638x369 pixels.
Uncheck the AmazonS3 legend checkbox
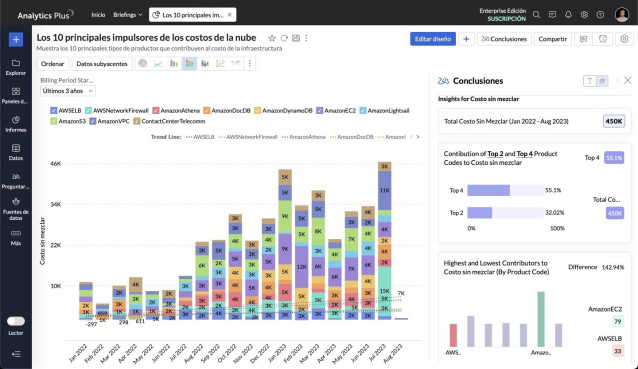53,121
